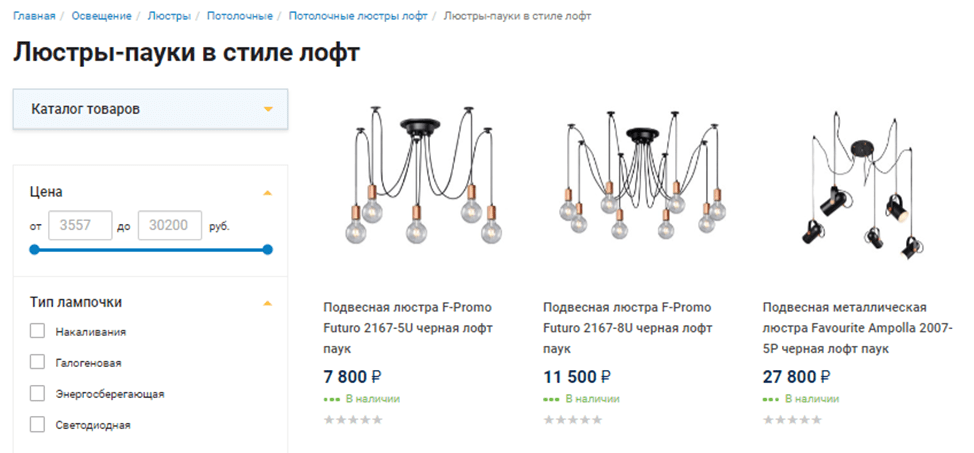The image size is (974, 453).
Task: Open Потолочные люстры лофт breadcrumb
Action: tap(358, 16)
